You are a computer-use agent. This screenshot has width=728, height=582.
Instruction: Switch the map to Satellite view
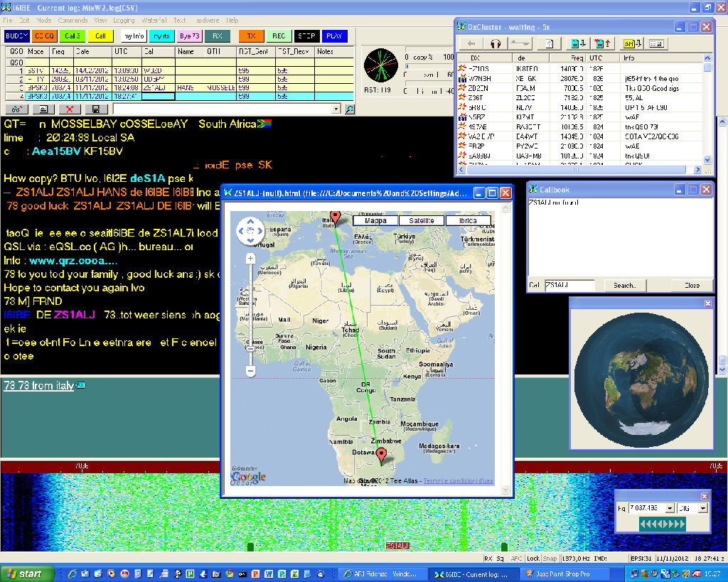pos(422,221)
